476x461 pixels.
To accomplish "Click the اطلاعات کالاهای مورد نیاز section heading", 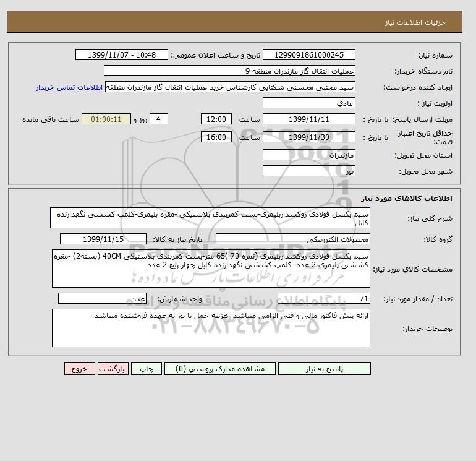I will [407, 199].
